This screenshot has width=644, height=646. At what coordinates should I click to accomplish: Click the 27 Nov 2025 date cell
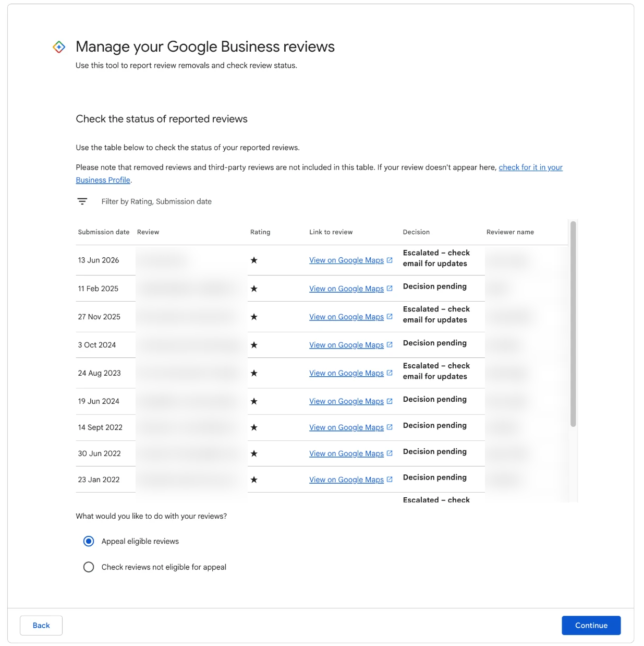(99, 317)
